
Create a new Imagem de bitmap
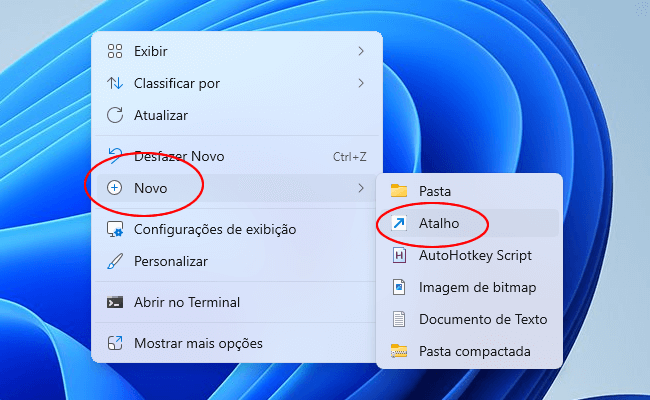469,287
